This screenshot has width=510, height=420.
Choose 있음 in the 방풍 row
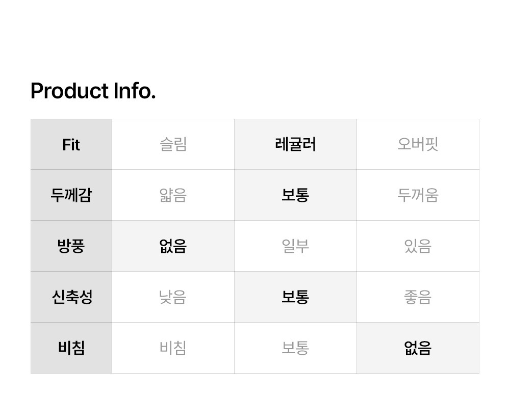pos(418,246)
